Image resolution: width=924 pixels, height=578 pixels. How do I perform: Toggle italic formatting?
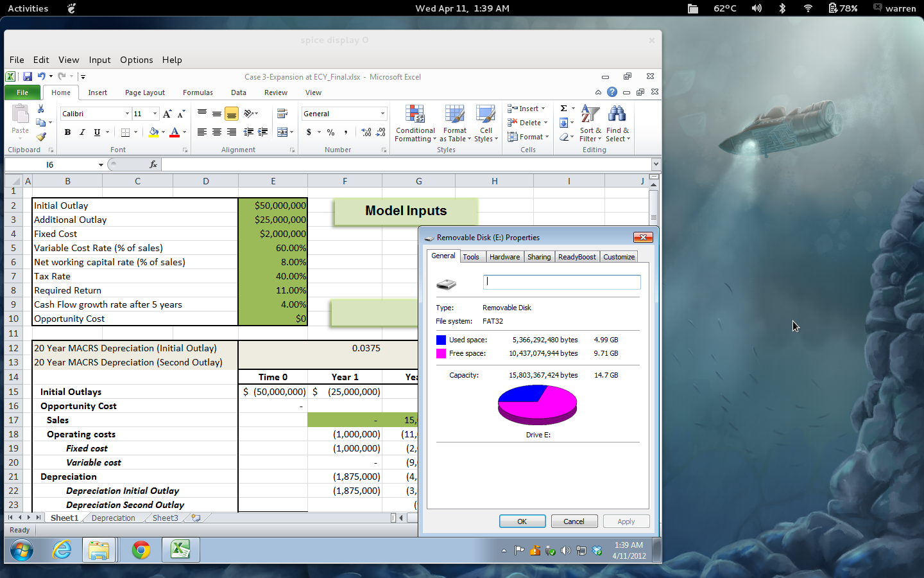[81, 132]
